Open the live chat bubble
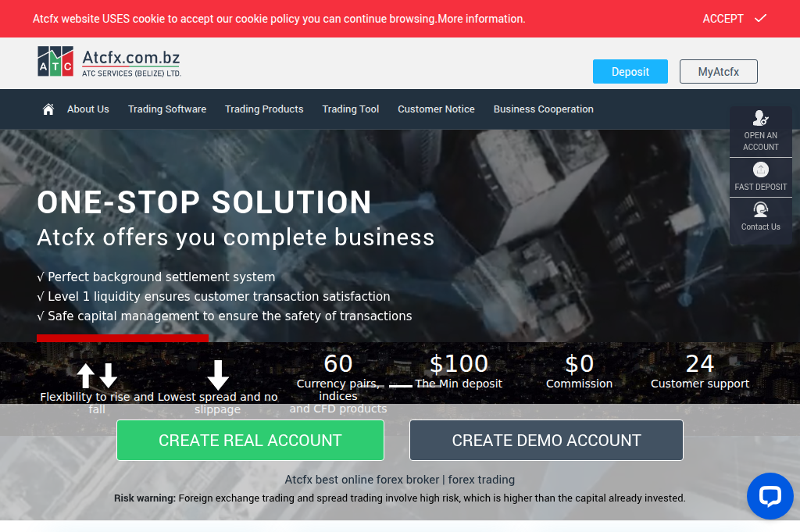 coord(770,496)
